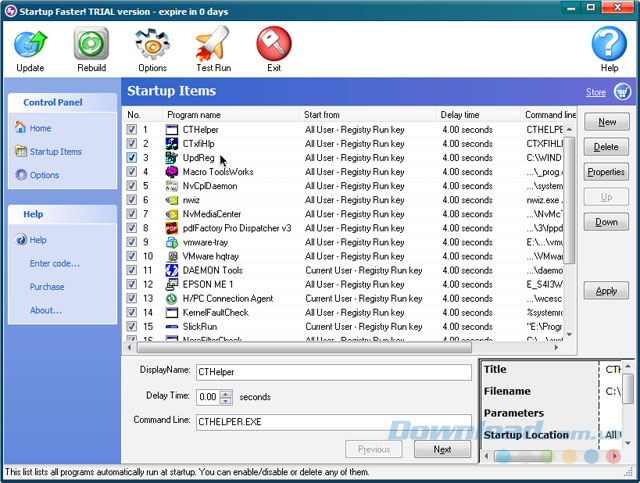Collapse the Control Panel sidebar section
The height and width of the screenshot is (483, 640).
pos(60,102)
